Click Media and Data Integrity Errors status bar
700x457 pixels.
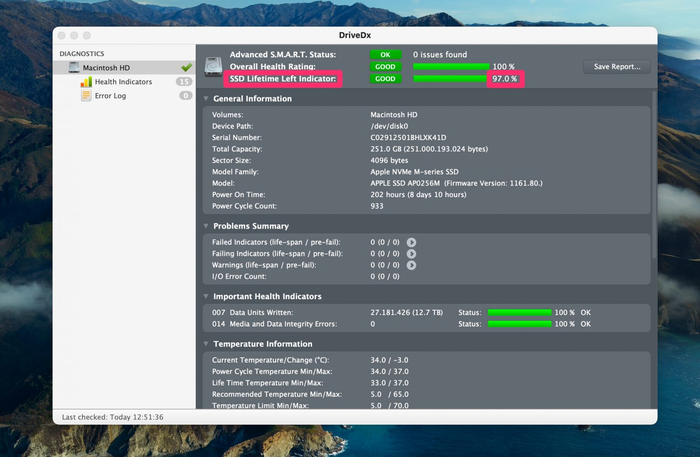tap(520, 324)
